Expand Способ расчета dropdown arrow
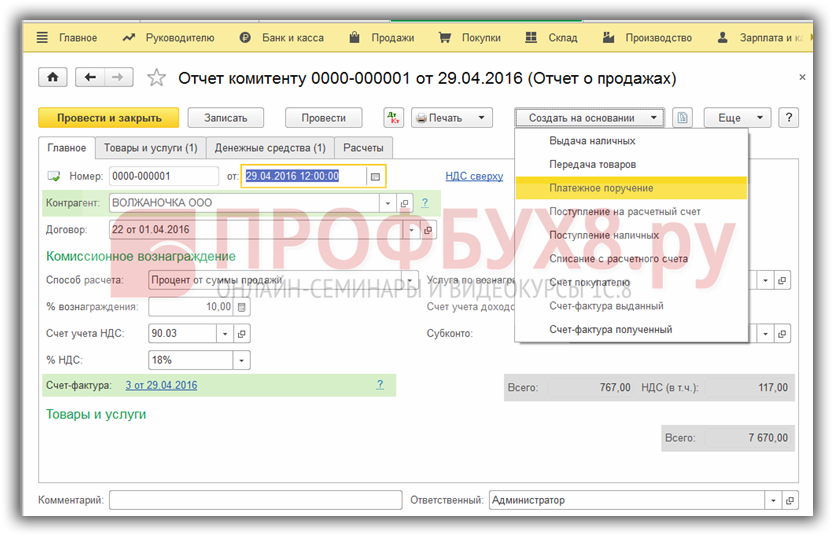 410,280
